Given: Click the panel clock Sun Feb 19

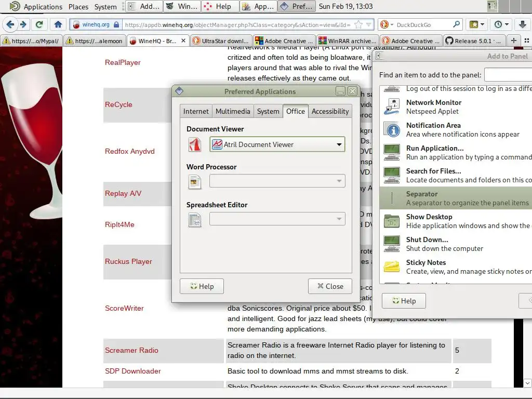Looking at the screenshot, I should tap(345, 6).
